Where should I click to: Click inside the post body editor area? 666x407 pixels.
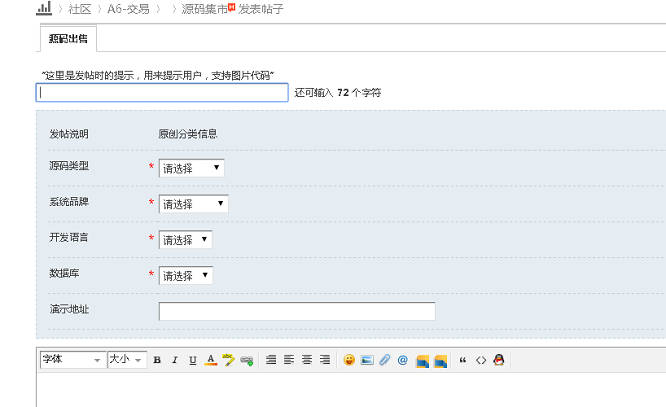pyautogui.click(x=351, y=390)
